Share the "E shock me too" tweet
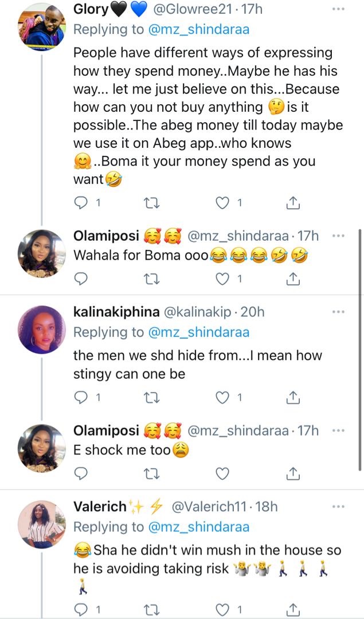This screenshot has height=619, width=364. click(x=292, y=473)
